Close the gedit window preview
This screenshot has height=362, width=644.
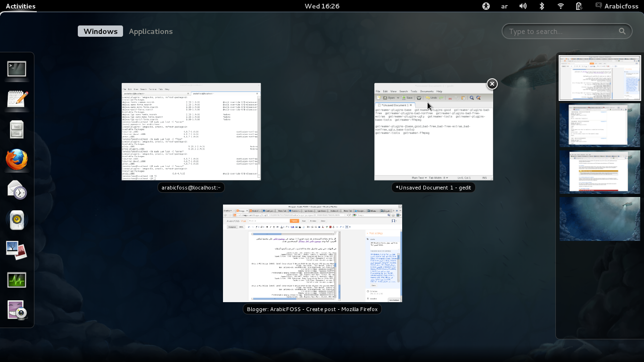(x=492, y=84)
